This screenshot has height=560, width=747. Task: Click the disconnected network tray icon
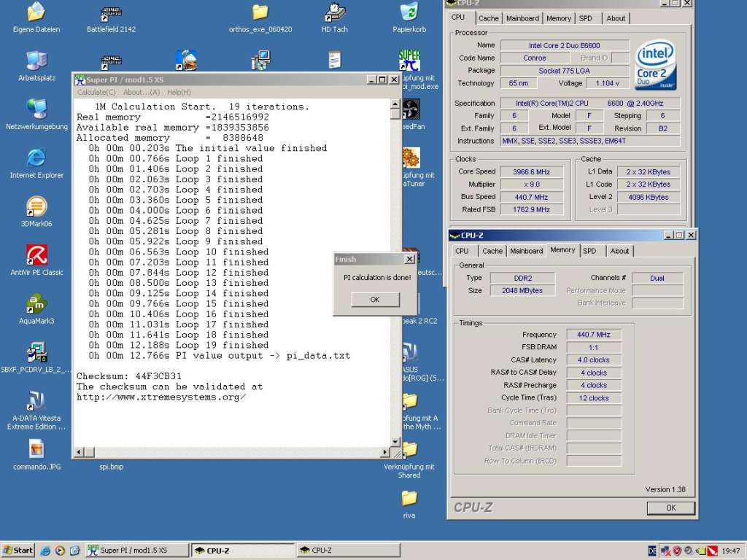point(665,551)
